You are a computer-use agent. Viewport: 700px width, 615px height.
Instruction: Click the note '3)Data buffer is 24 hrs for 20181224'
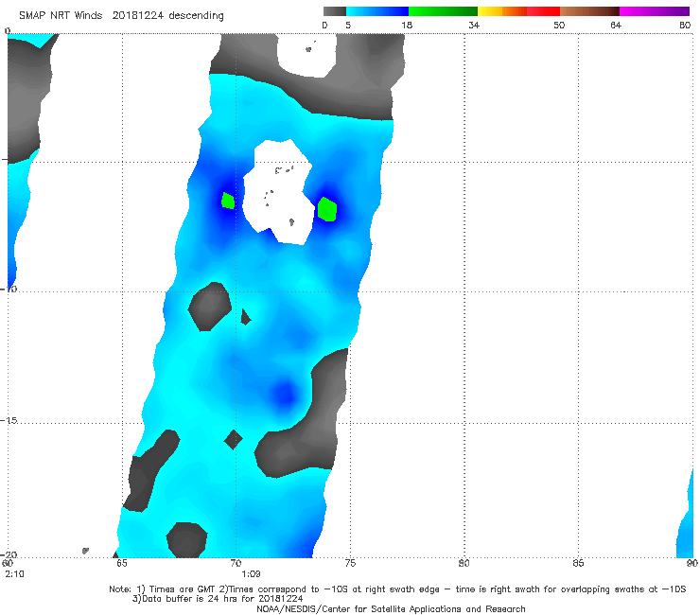[x=218, y=599]
